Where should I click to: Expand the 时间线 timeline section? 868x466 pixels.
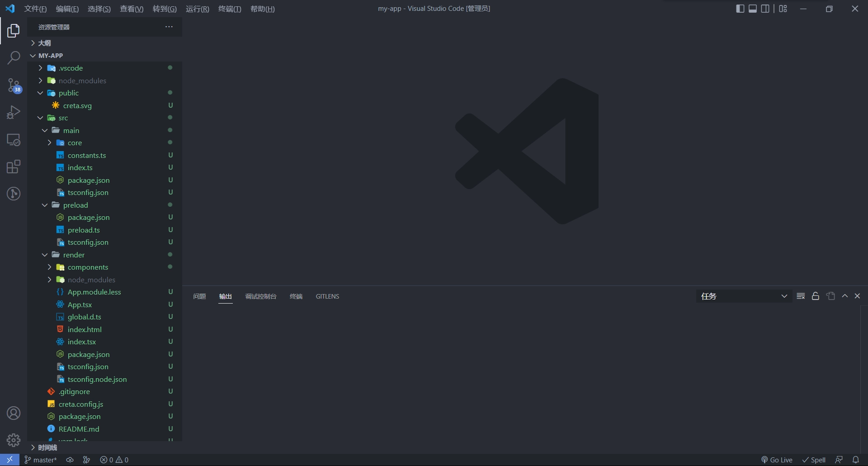click(x=105, y=447)
